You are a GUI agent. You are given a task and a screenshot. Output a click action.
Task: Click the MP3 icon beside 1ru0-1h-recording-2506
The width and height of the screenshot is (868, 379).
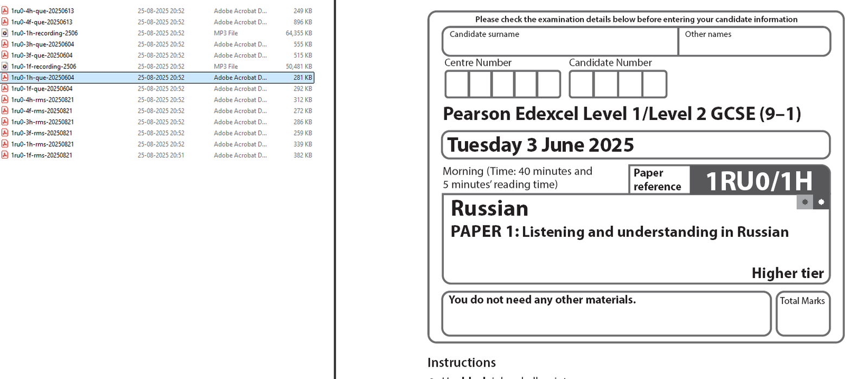pos(5,33)
